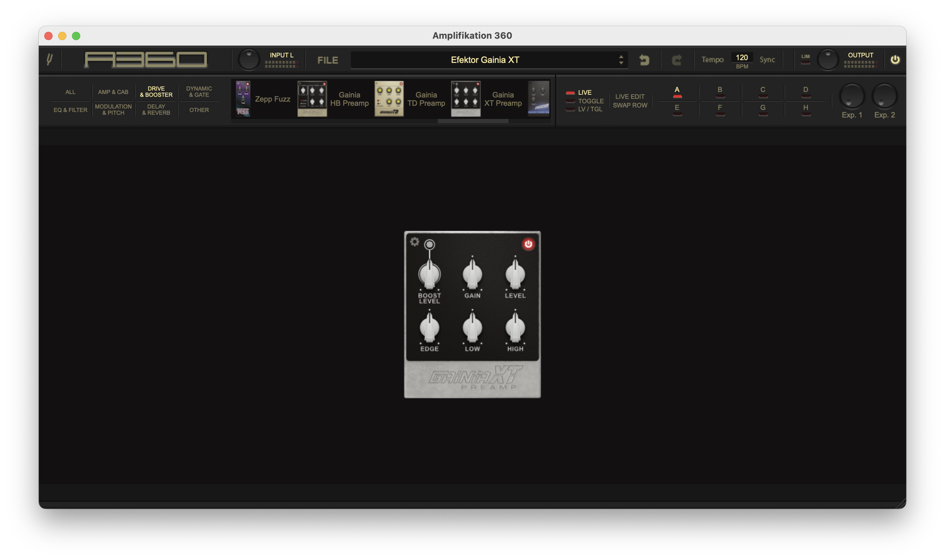Select snapshot slot D
This screenshot has height=560, width=945.
click(x=805, y=92)
